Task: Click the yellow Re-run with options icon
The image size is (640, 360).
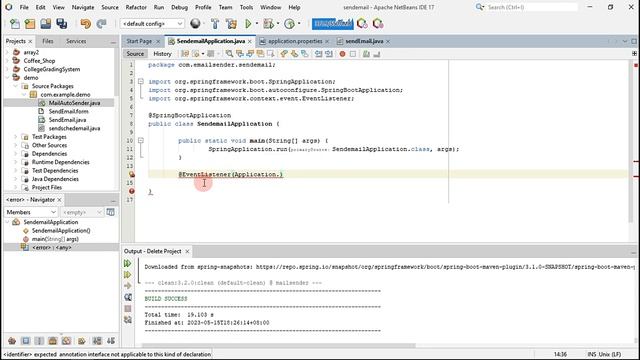Action: (x=128, y=275)
